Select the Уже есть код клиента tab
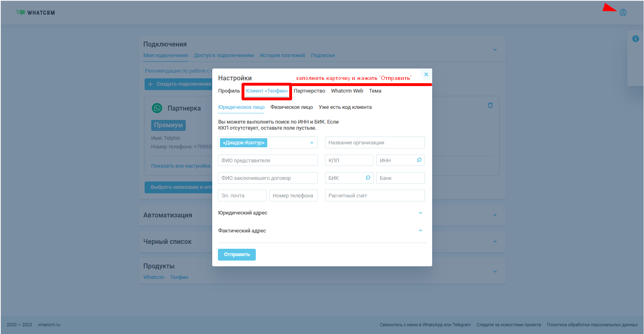 click(345, 107)
